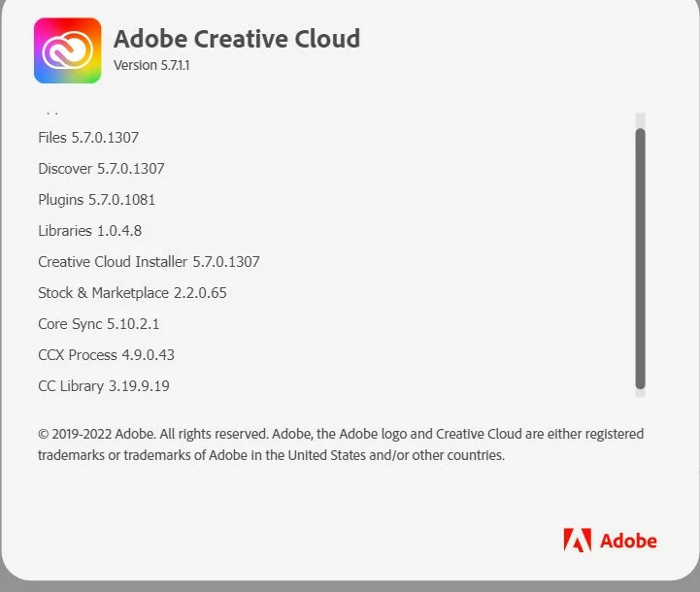Click the Adobe Creative Cloud title
Screen dimensions: 700x592
[237, 39]
